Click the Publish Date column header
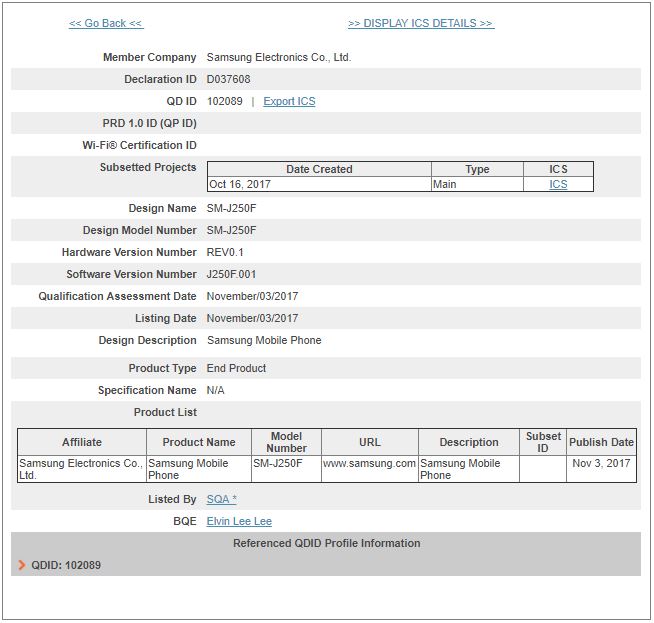This screenshot has height=623, width=654. pyautogui.click(x=601, y=442)
